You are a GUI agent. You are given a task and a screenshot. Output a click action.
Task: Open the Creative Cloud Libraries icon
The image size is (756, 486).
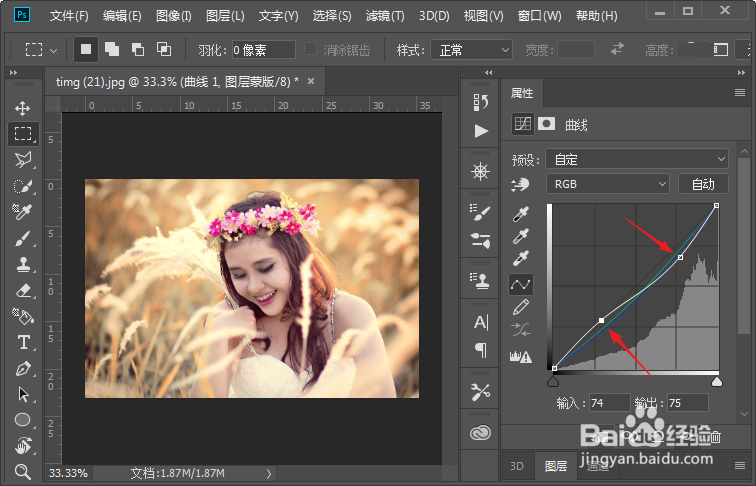(481, 432)
